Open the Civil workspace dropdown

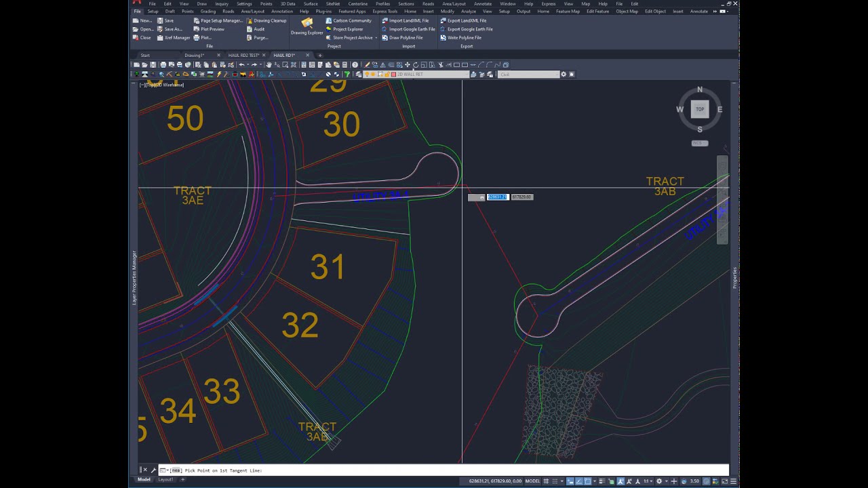tap(529, 75)
